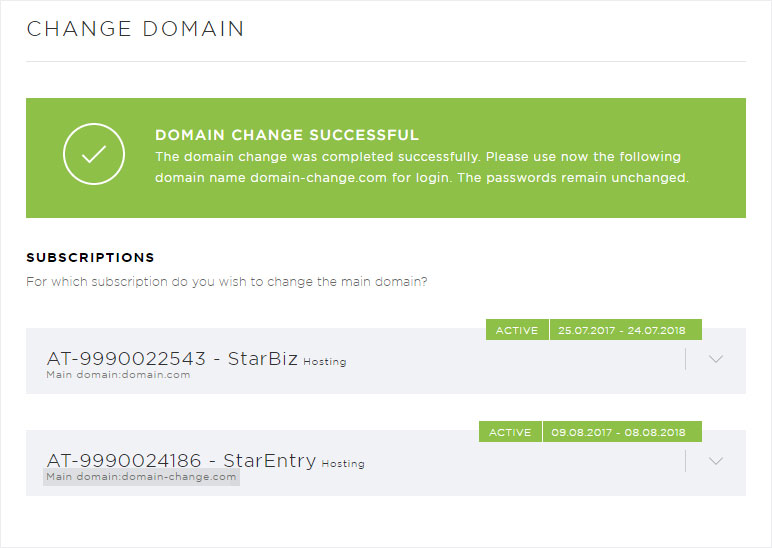Expand the StarBiz subscription chevron
The width and height of the screenshot is (772, 548).
pyautogui.click(x=715, y=359)
